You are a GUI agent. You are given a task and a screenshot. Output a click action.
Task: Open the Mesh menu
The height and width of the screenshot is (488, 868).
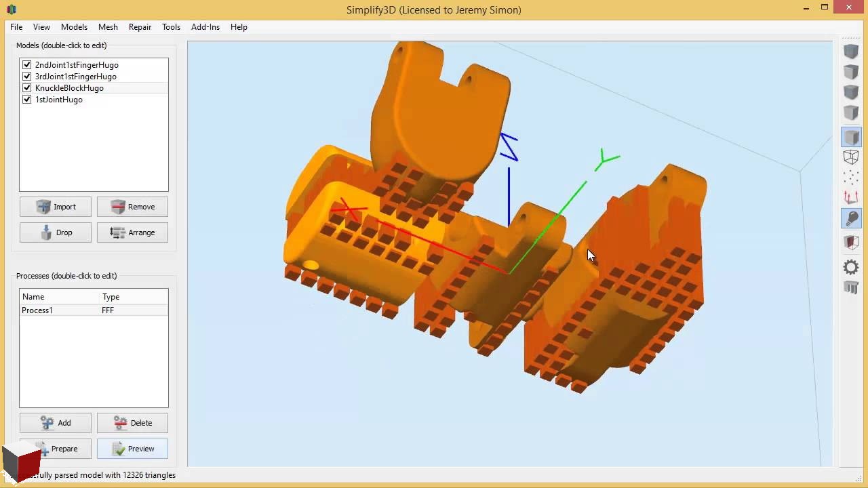(108, 27)
